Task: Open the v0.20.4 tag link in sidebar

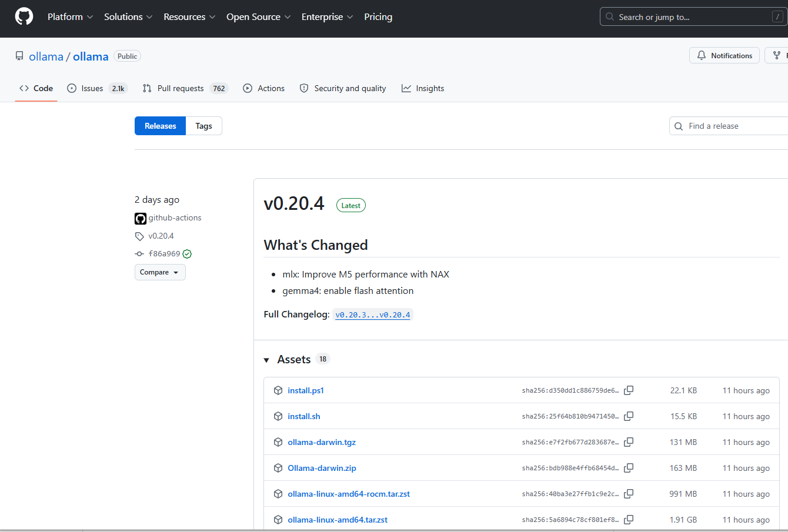Action: (161, 236)
